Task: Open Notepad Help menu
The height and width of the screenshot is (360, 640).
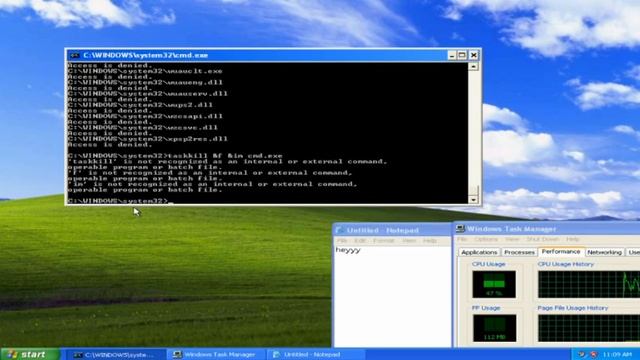Action: 429,241
